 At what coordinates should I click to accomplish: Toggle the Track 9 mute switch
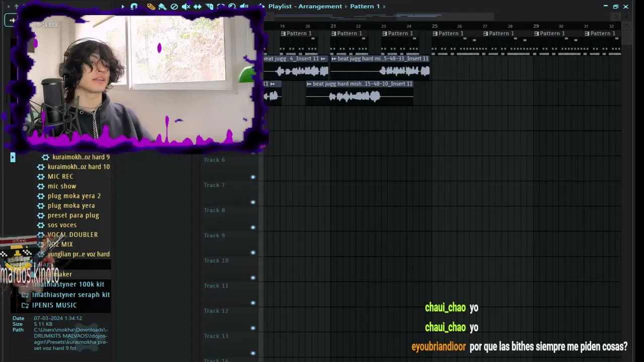[253, 252]
